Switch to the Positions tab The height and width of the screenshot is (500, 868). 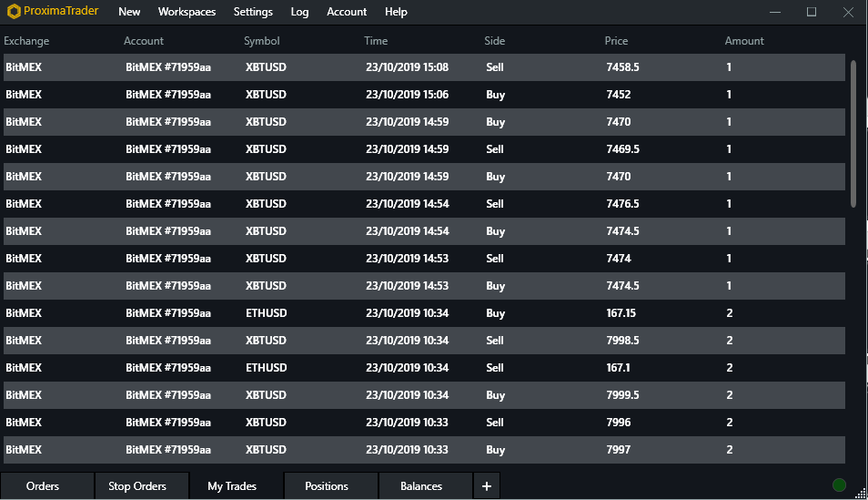click(x=331, y=486)
